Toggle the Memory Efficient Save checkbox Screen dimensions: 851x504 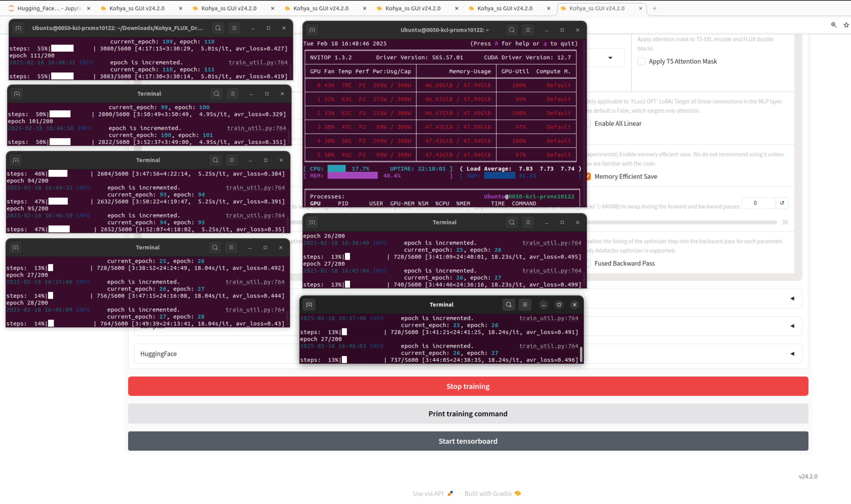coord(588,176)
